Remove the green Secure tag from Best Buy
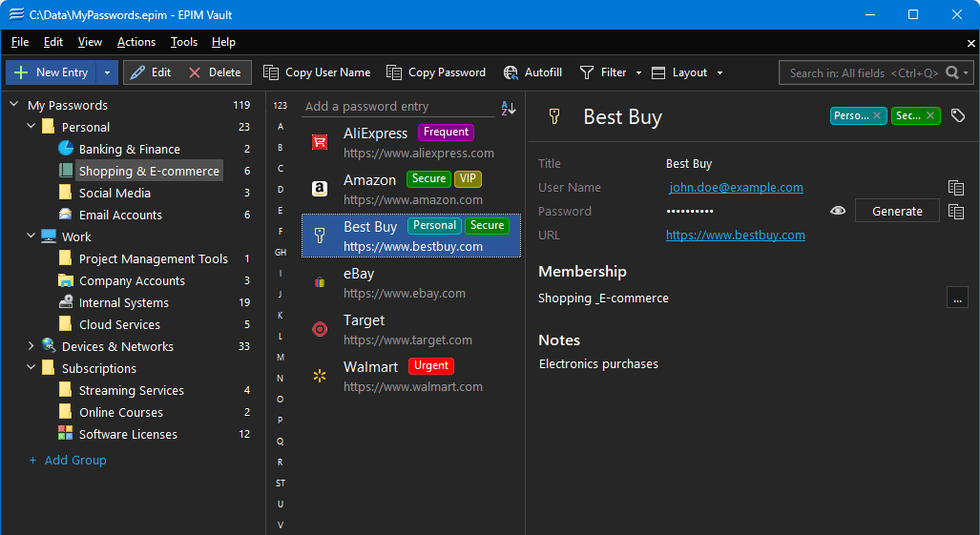980x535 pixels. pyautogui.click(x=930, y=115)
